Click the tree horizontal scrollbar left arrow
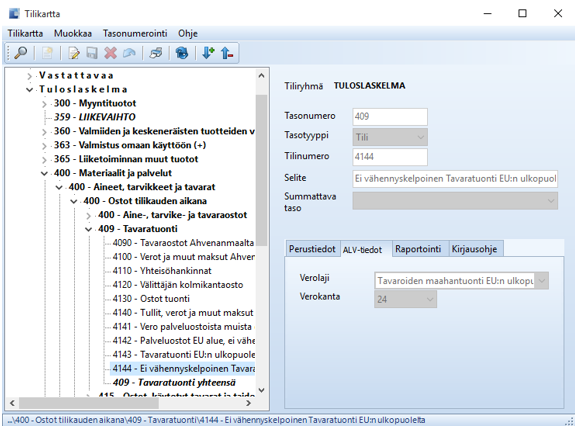This screenshot has width=575, height=426. [12, 403]
